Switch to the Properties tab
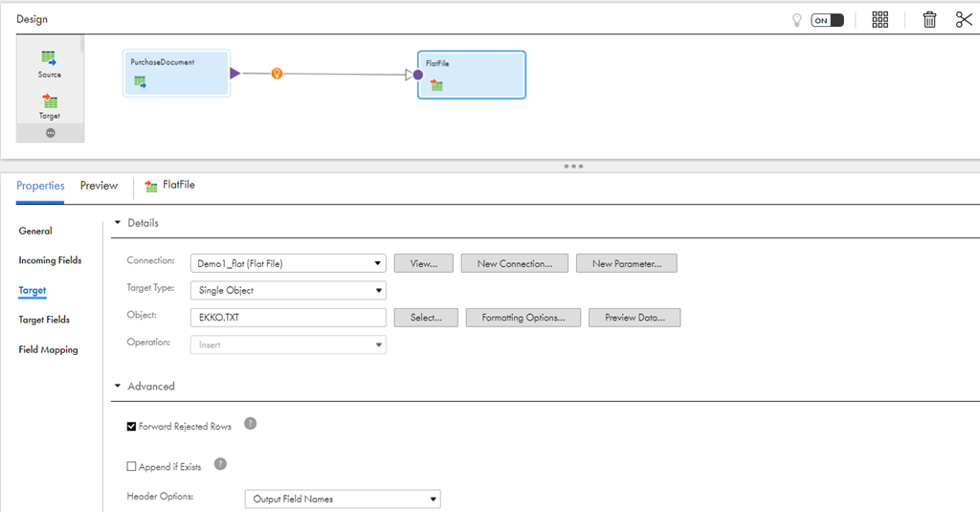The width and height of the screenshot is (980, 512). (40, 186)
